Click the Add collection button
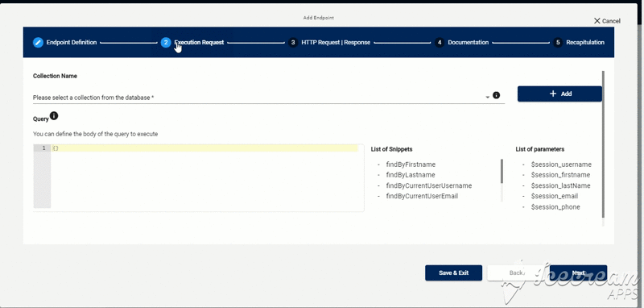 559,94
